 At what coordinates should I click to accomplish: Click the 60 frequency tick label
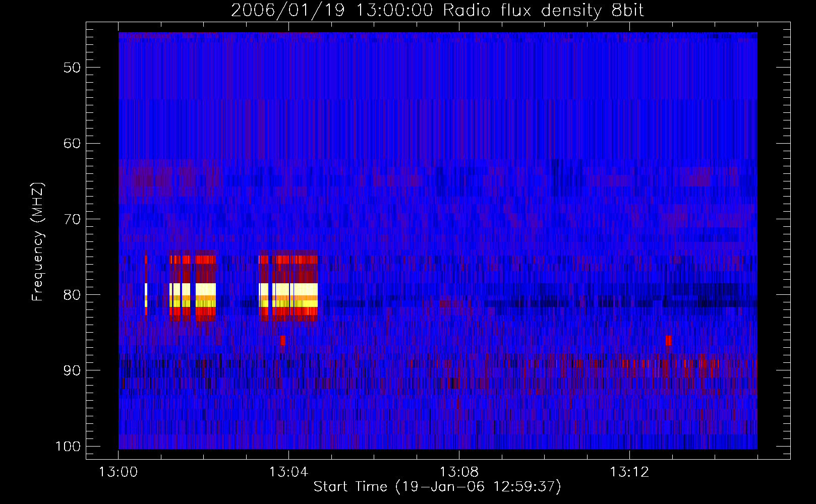[x=72, y=143]
